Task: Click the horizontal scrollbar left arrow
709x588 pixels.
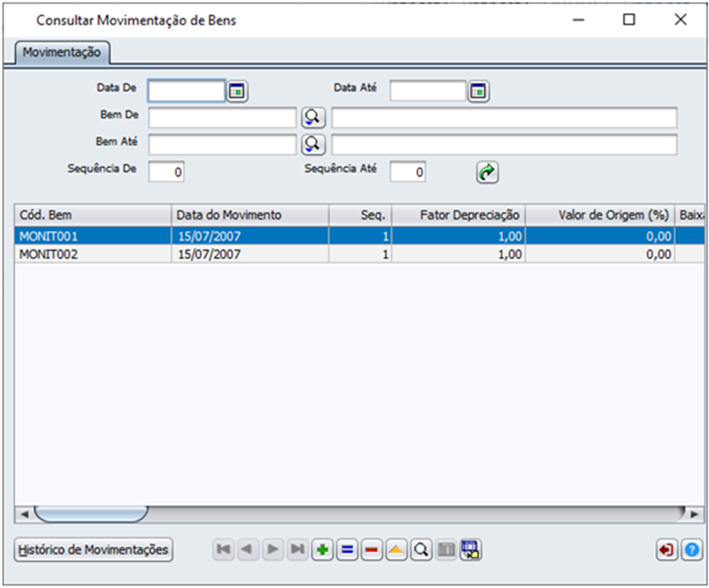Action: pyautogui.click(x=24, y=515)
